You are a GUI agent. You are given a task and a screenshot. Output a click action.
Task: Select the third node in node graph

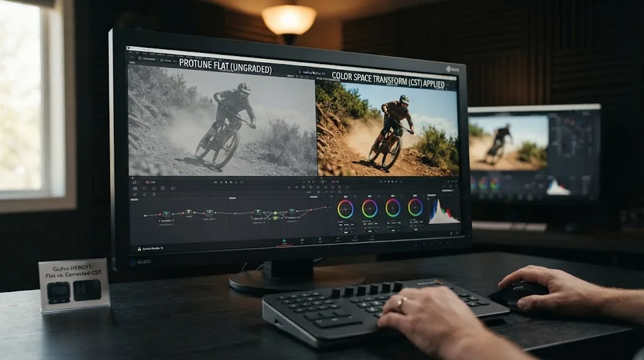click(x=209, y=213)
